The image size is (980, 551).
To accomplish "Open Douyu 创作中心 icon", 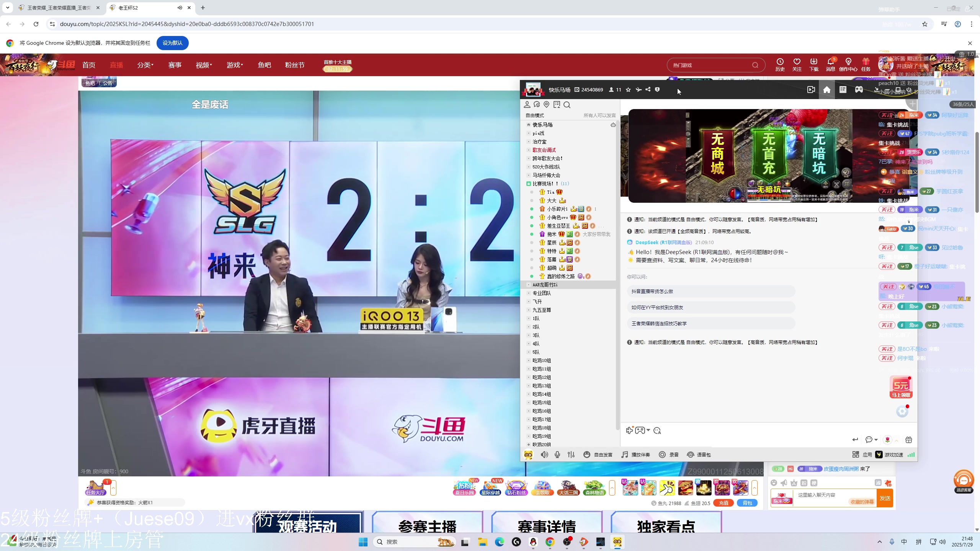I will click(848, 64).
